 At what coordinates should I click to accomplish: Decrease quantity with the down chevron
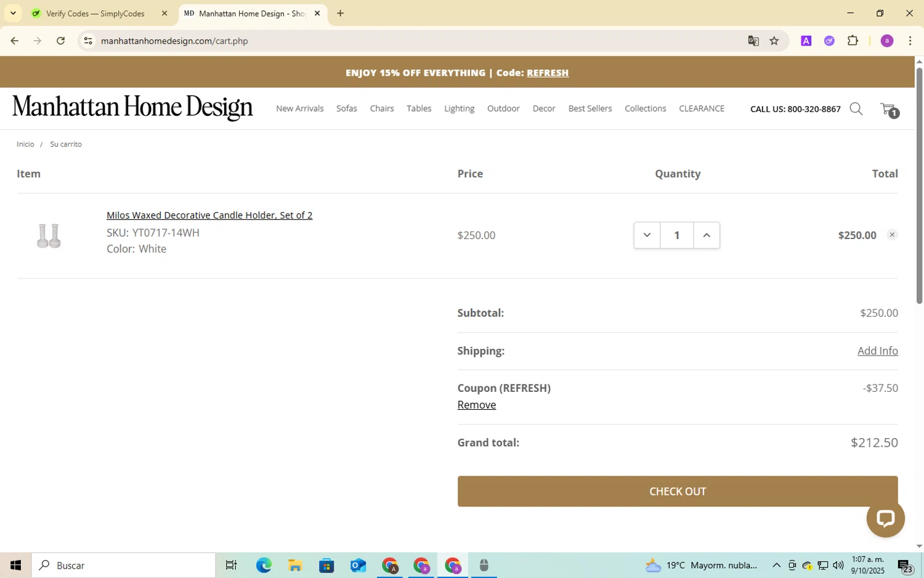pyautogui.click(x=647, y=235)
